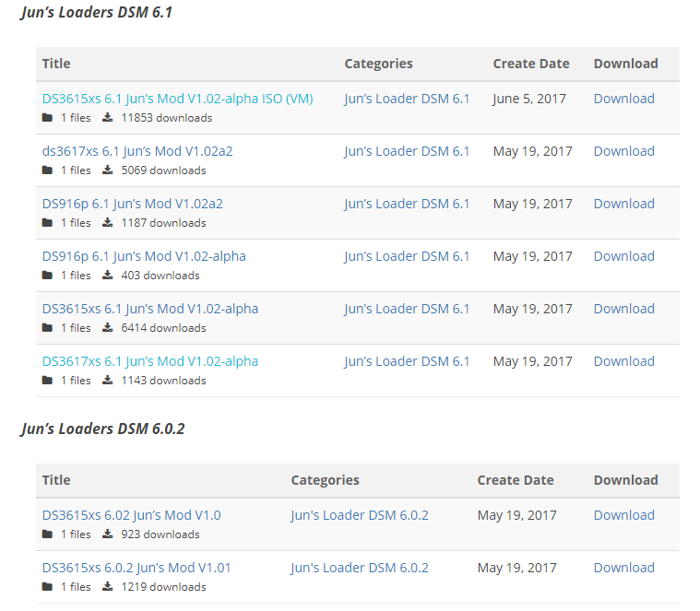
Task: Click download-count icon next to 1219 downloads
Action: [x=108, y=586]
